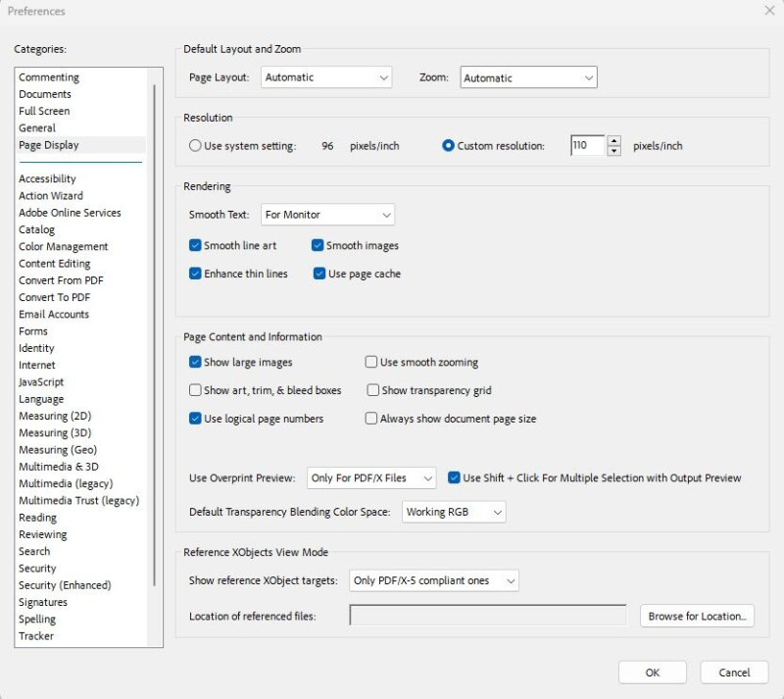The height and width of the screenshot is (699, 784).
Task: Open Multimedia Trust (legacy) category
Action: pyautogui.click(x=79, y=501)
